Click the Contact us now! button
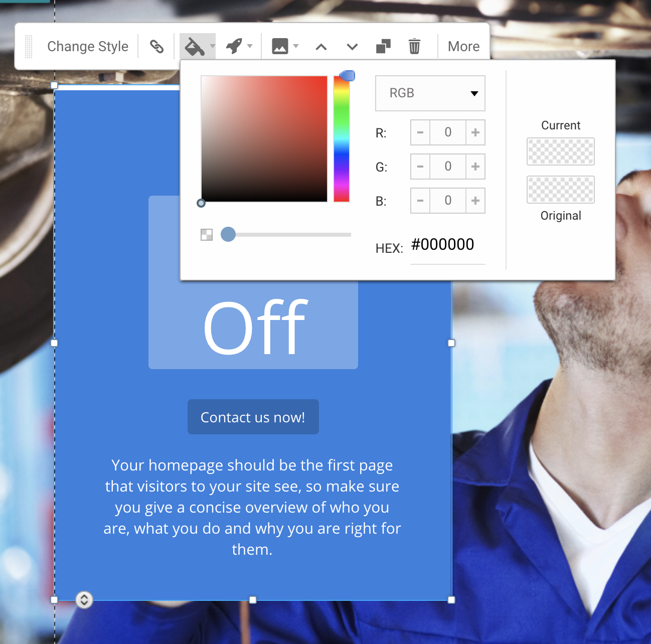The width and height of the screenshot is (651, 644). pyautogui.click(x=253, y=417)
